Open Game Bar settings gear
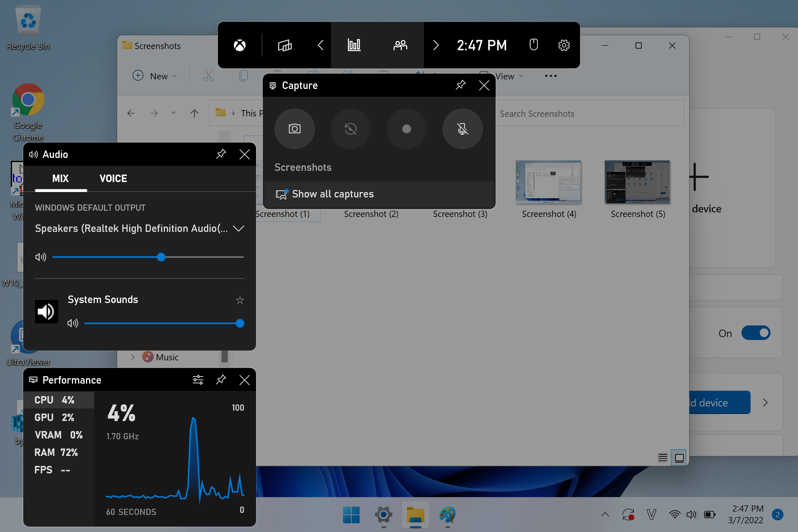The height and width of the screenshot is (532, 798). pos(564,45)
